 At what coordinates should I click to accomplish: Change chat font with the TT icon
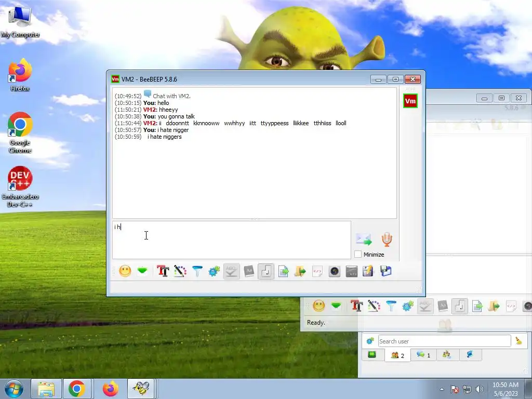[x=163, y=271]
